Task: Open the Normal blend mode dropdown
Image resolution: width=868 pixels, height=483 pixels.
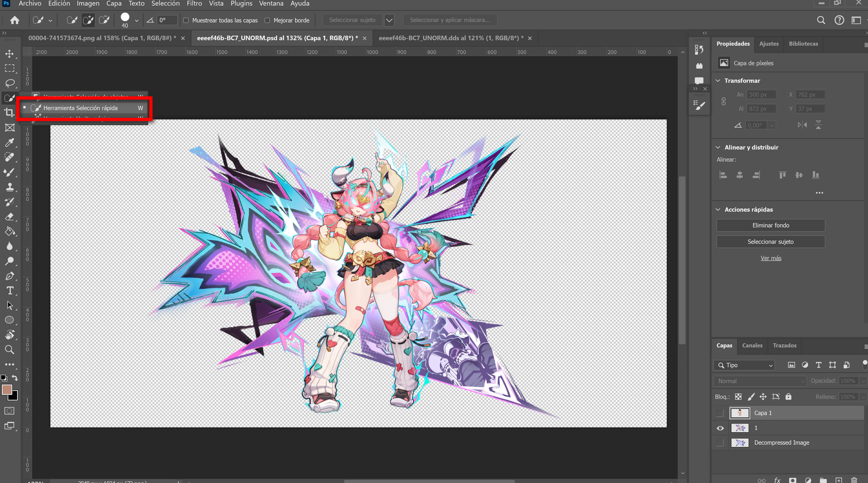Action: [x=760, y=381]
